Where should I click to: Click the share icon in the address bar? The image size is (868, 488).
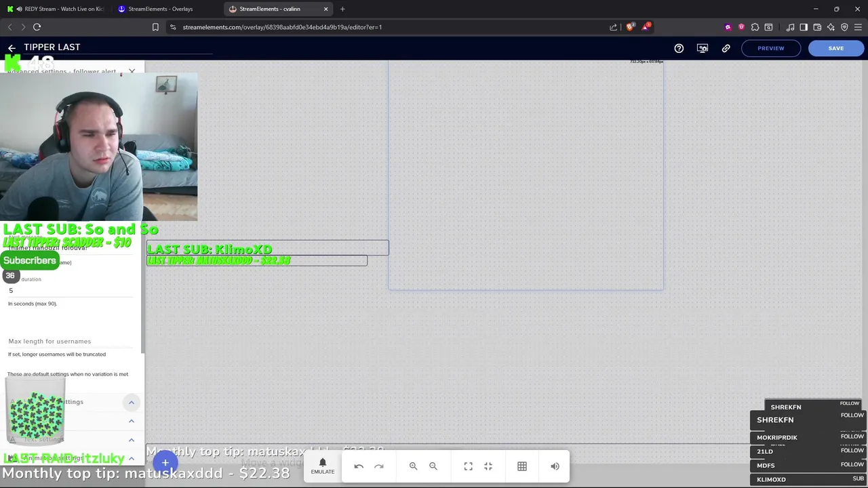(613, 27)
